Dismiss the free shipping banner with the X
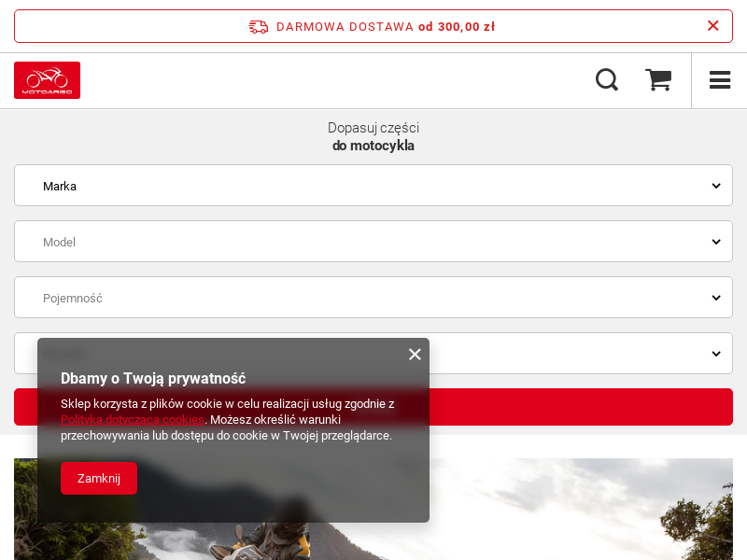The height and width of the screenshot is (560, 747). tap(713, 25)
